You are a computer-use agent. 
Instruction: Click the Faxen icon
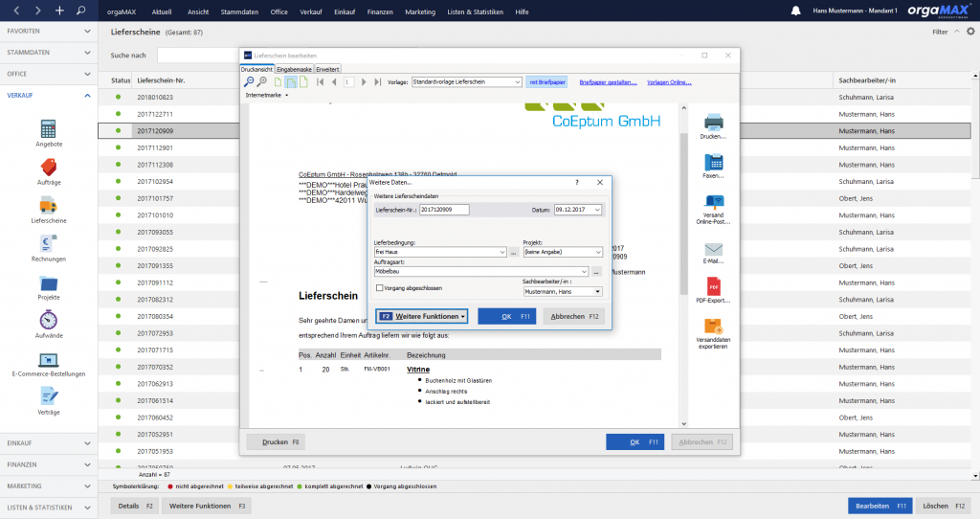click(713, 162)
